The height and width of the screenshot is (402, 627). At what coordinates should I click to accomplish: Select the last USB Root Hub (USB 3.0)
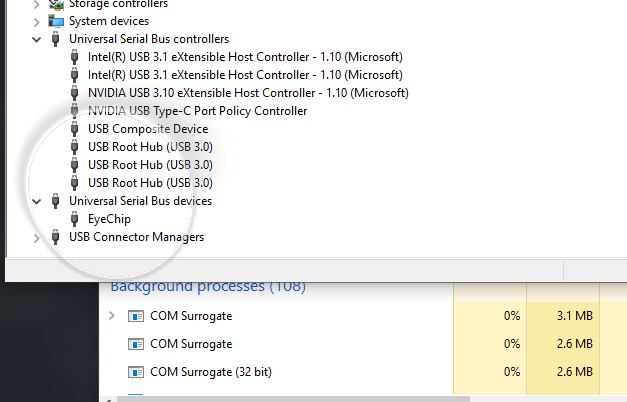tap(150, 183)
